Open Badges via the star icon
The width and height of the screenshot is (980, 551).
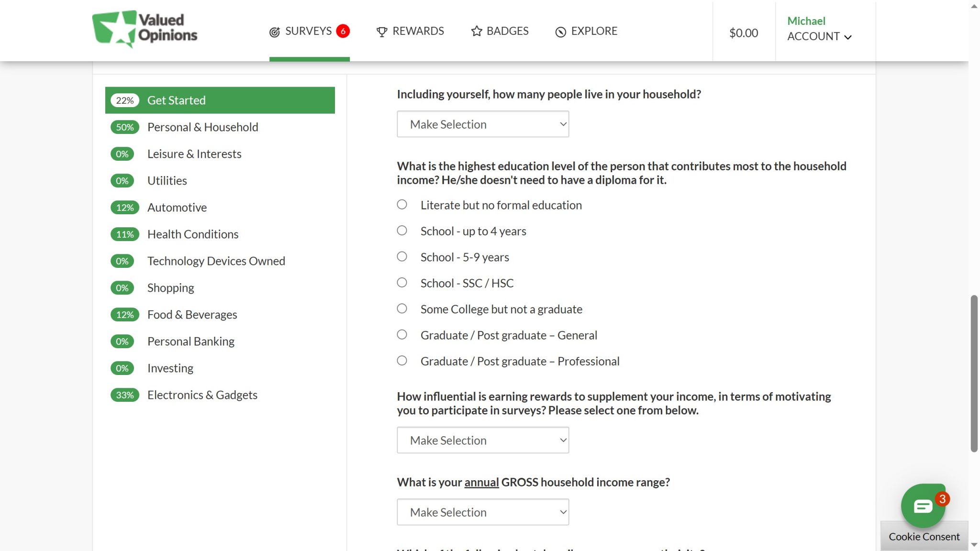pyautogui.click(x=476, y=31)
